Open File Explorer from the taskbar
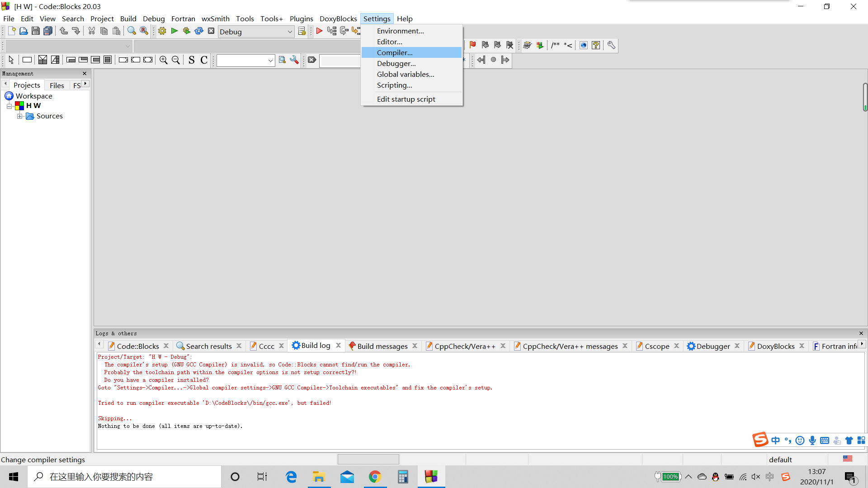The image size is (868, 488). [x=319, y=477]
